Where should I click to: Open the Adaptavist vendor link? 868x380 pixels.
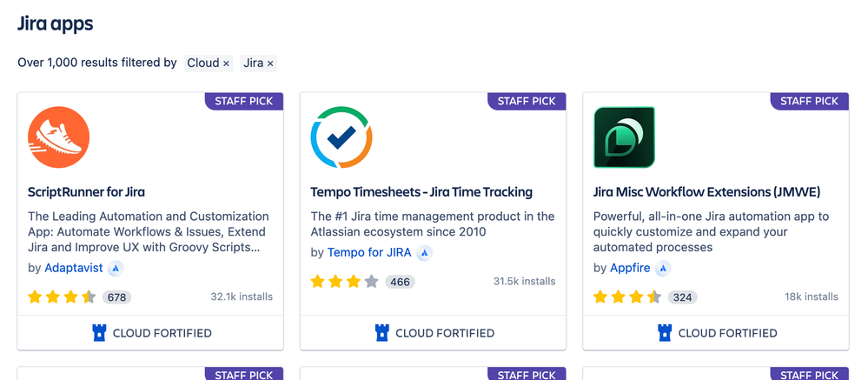74,268
